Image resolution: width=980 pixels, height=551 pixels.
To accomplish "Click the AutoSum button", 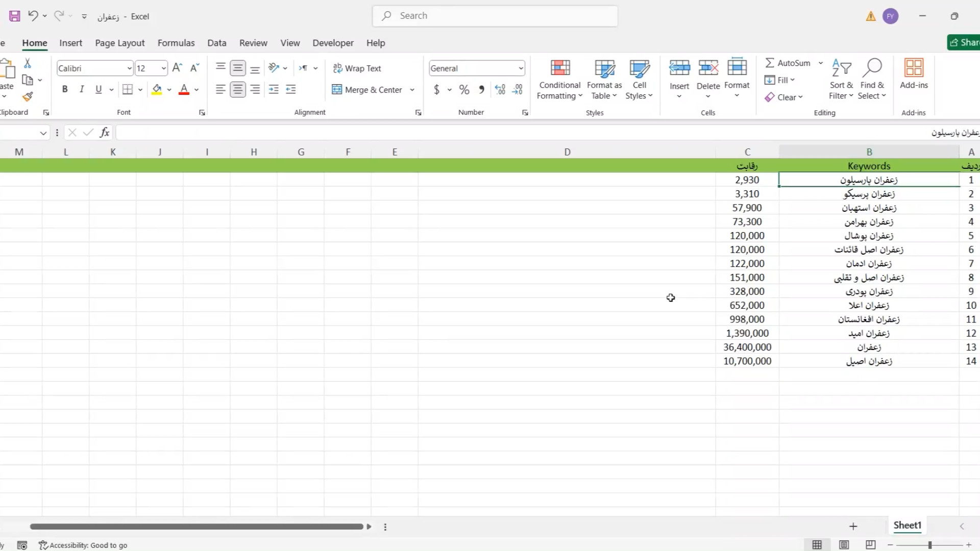I will pyautogui.click(x=788, y=63).
